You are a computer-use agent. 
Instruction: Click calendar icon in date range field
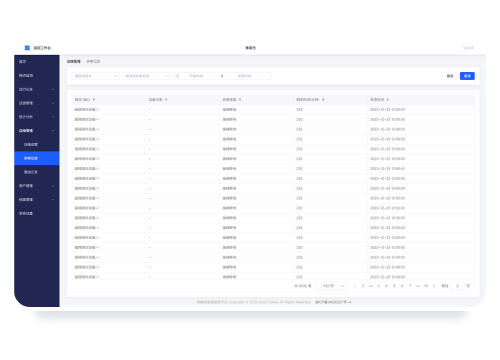177,76
